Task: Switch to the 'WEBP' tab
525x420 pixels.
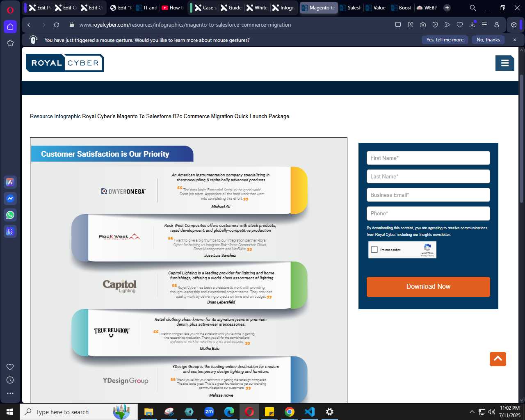Action: (427, 8)
